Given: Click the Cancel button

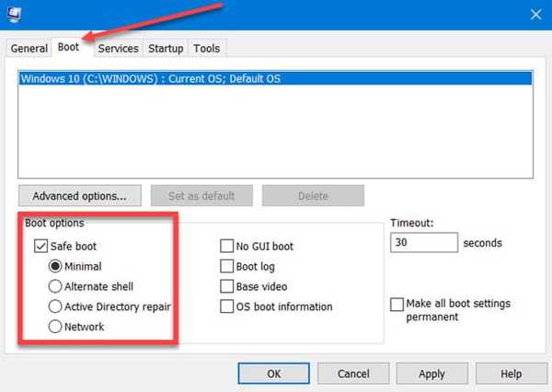Looking at the screenshot, I should (353, 374).
